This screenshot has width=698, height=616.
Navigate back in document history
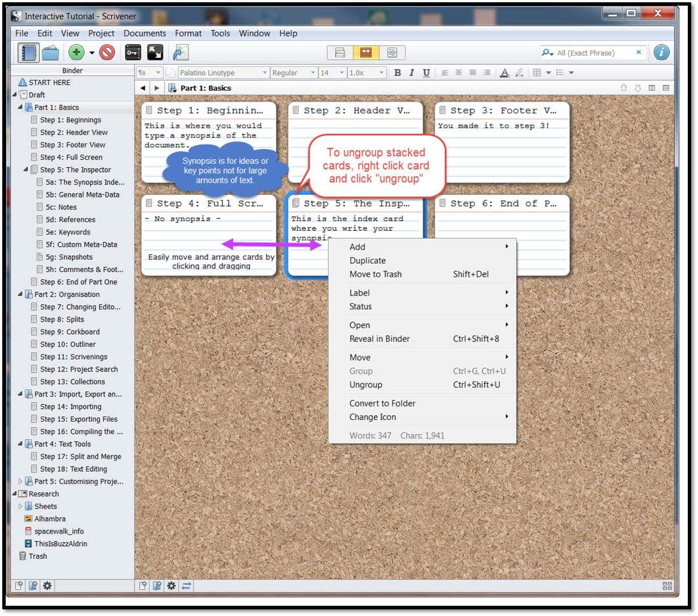pyautogui.click(x=143, y=88)
